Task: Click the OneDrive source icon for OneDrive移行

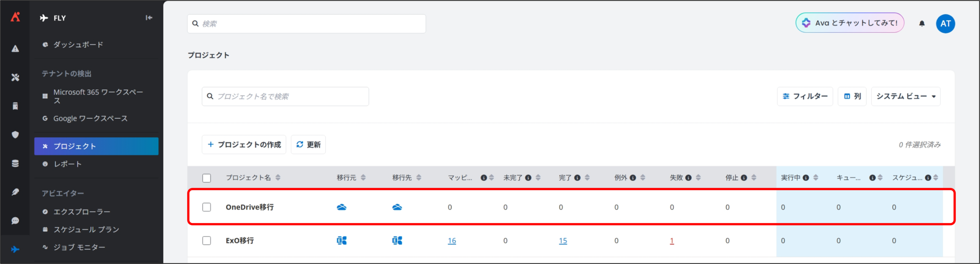Action: [x=341, y=207]
